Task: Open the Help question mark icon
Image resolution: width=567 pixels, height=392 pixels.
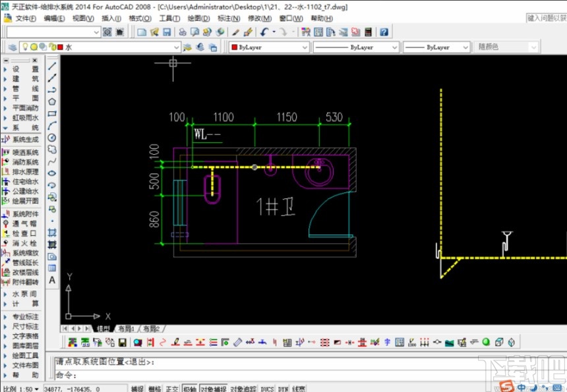Action: pyautogui.click(x=384, y=32)
